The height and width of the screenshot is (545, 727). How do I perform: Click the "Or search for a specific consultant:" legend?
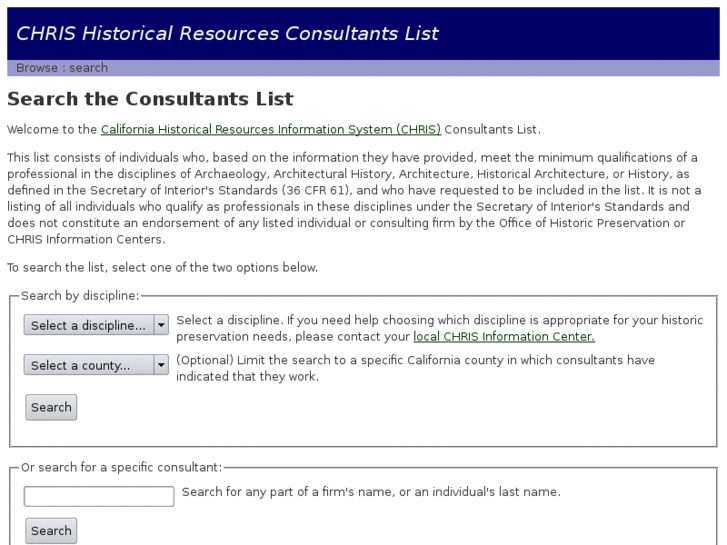pyautogui.click(x=122, y=468)
